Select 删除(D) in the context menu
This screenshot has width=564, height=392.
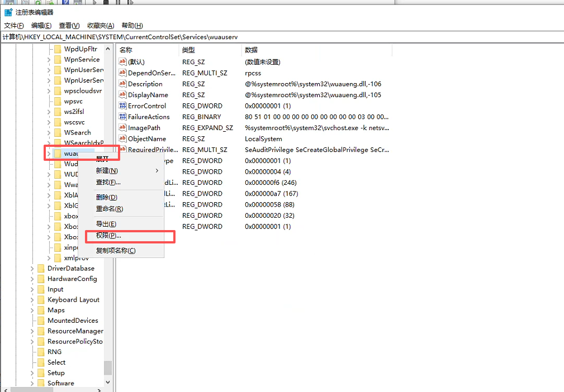pyautogui.click(x=106, y=197)
